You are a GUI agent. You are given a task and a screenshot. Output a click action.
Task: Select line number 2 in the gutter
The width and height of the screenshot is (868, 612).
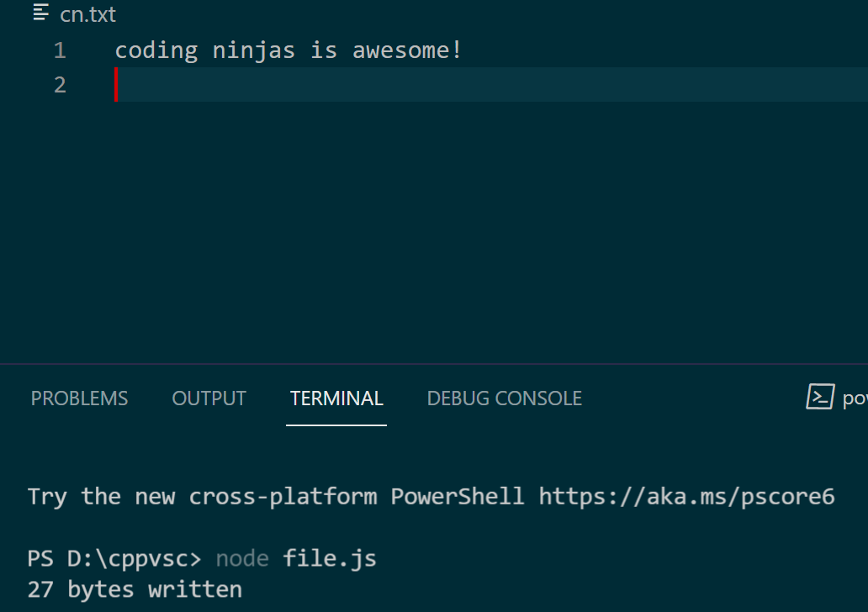pos(59,84)
